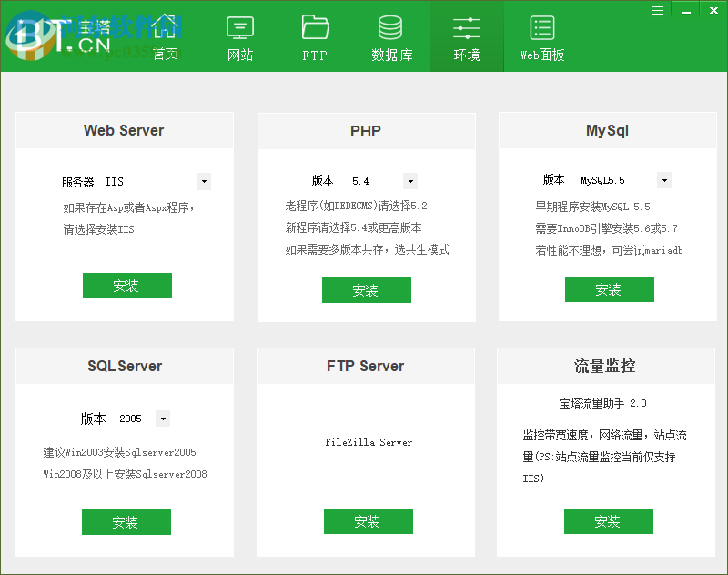The image size is (728, 575).
Task: Open the 首页 home page
Action: coord(165,36)
